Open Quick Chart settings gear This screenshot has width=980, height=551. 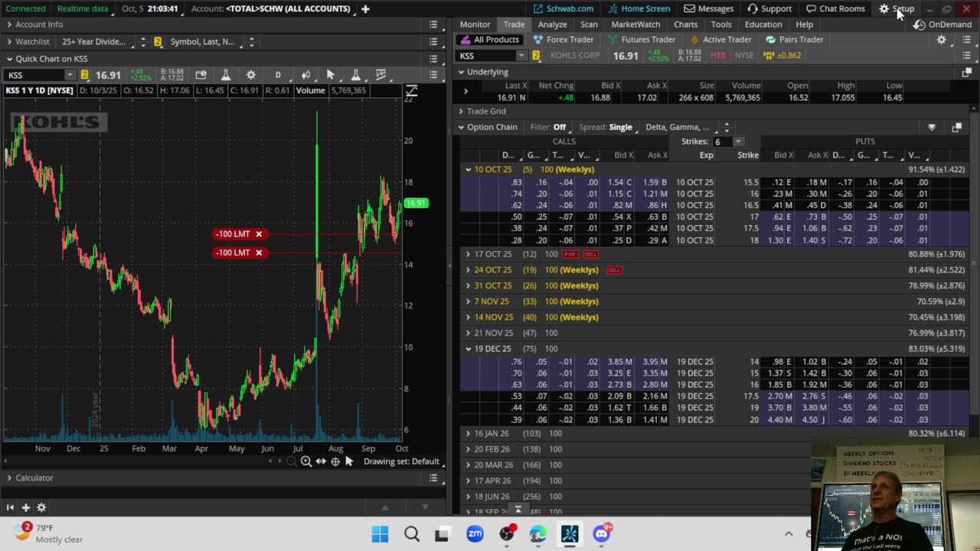(x=251, y=75)
